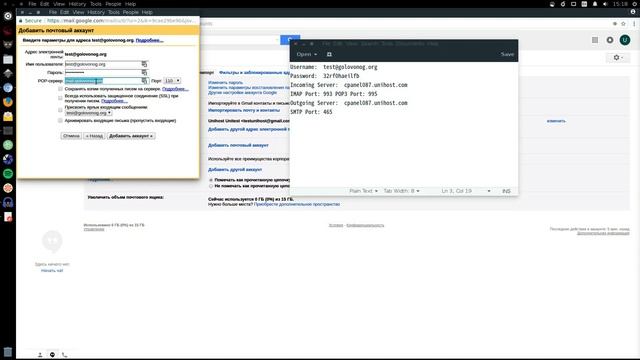Click 'Импортировать почту и контакты' link

[x=244, y=110]
